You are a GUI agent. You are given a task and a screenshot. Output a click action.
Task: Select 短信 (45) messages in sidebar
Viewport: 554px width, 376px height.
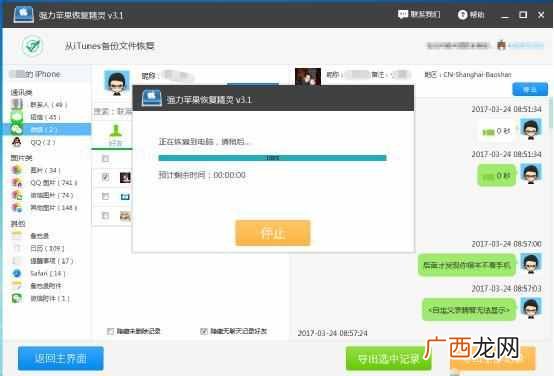click(45, 117)
